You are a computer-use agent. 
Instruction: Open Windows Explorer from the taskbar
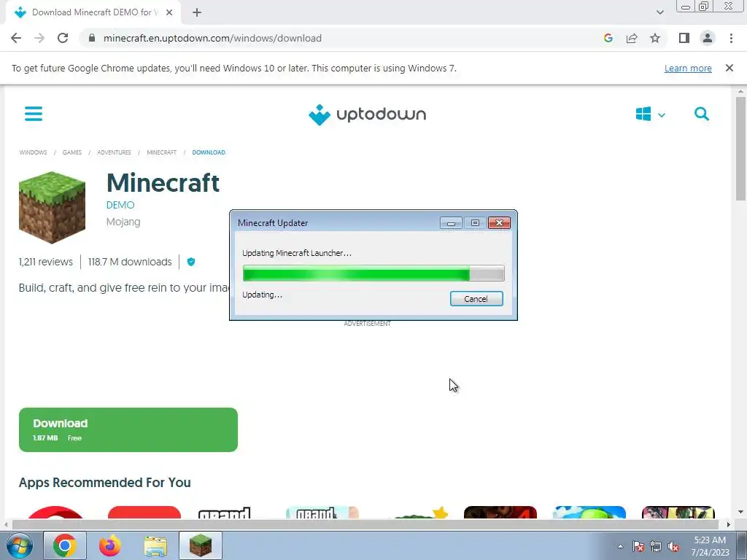coord(155,545)
